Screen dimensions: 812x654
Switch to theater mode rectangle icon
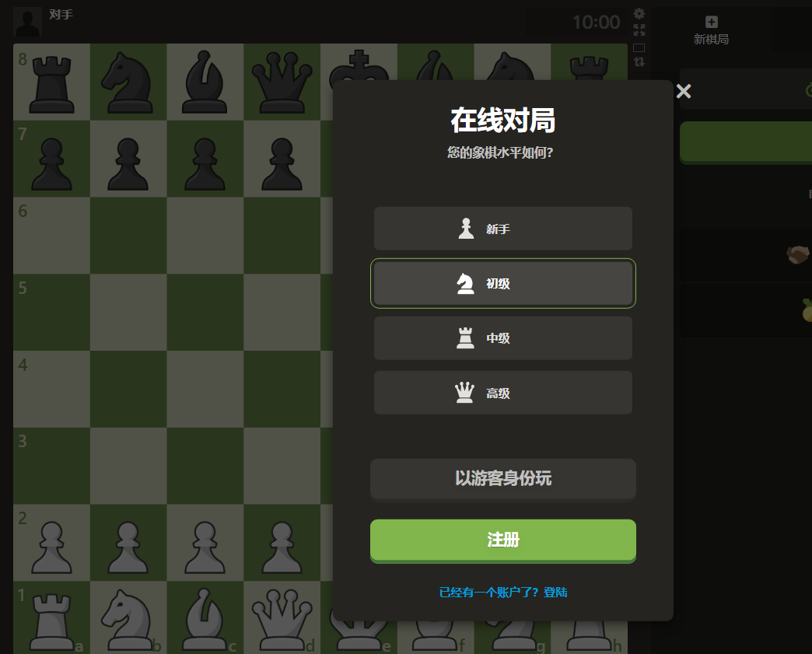(x=639, y=47)
